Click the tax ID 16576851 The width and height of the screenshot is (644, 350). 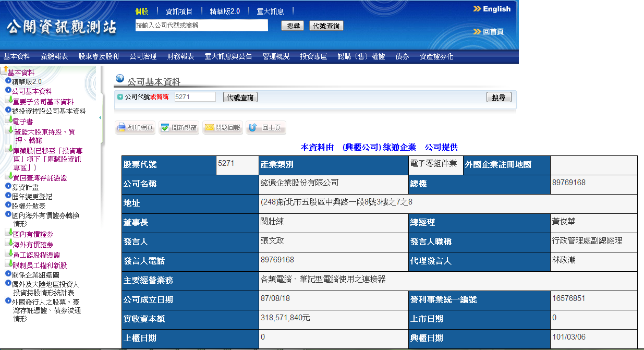569,298
